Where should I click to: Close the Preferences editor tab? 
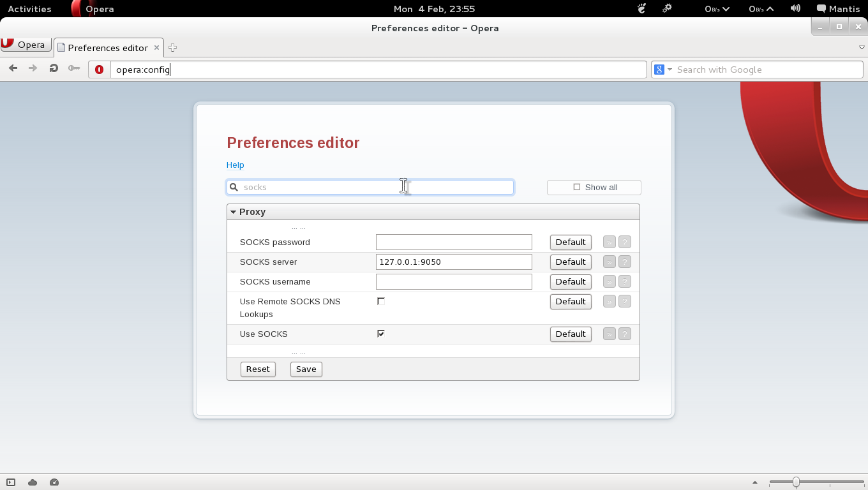coord(157,48)
